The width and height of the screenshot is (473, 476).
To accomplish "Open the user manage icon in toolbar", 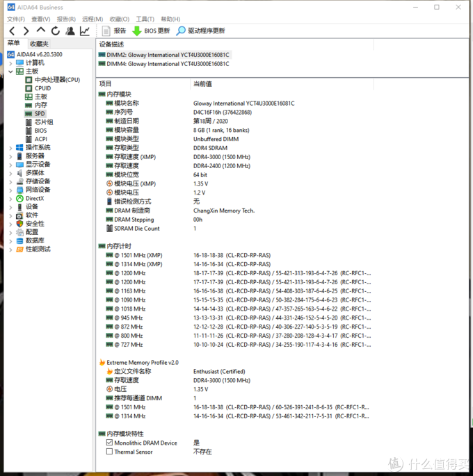I will [x=70, y=31].
